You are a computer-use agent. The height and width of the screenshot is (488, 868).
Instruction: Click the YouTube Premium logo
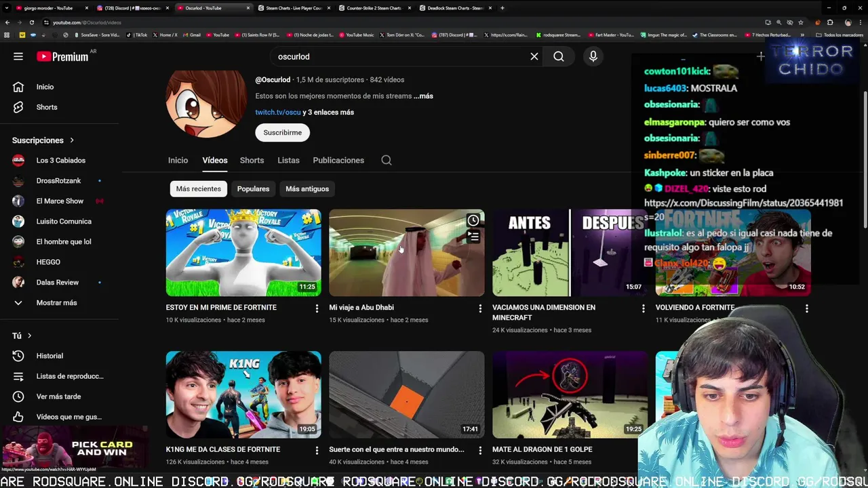[x=62, y=56]
